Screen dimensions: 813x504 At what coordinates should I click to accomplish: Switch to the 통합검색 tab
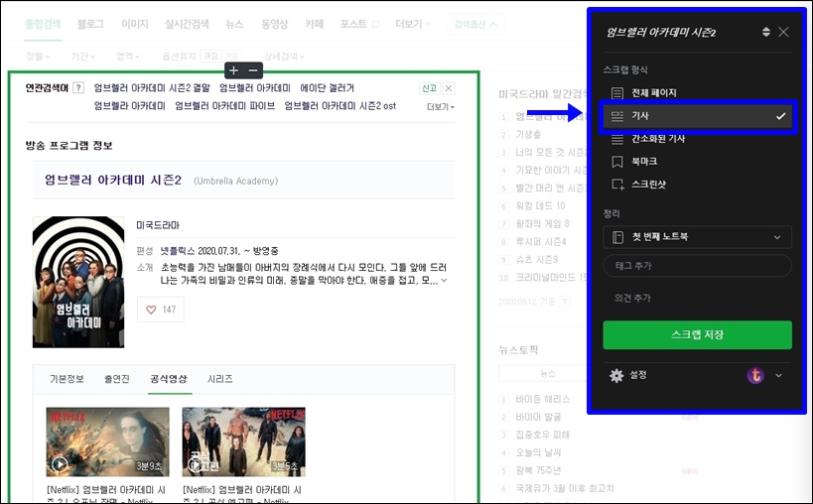click(x=43, y=24)
